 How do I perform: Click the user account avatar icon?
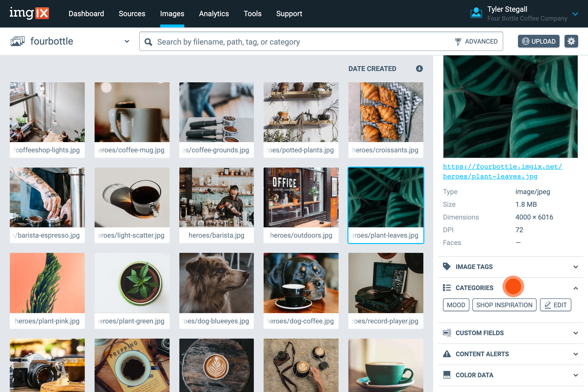pyautogui.click(x=476, y=13)
